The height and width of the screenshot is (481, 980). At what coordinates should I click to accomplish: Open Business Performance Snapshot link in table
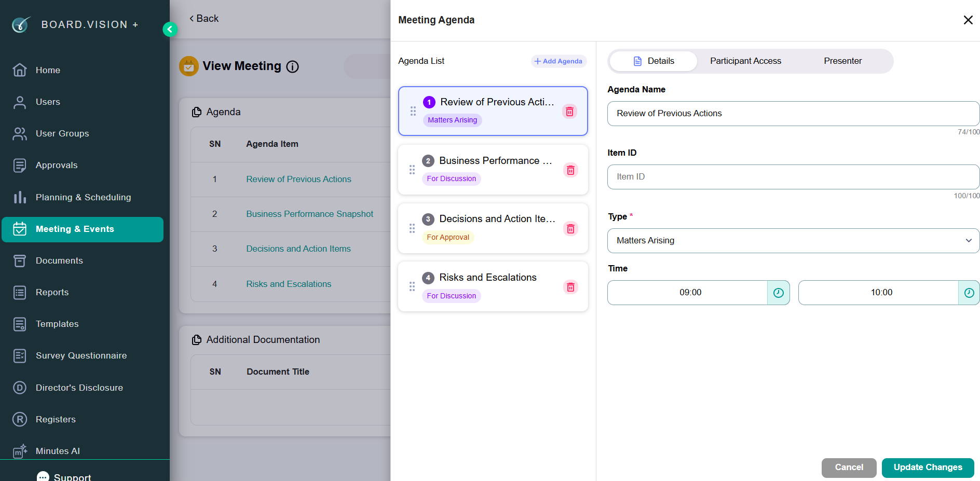point(309,214)
